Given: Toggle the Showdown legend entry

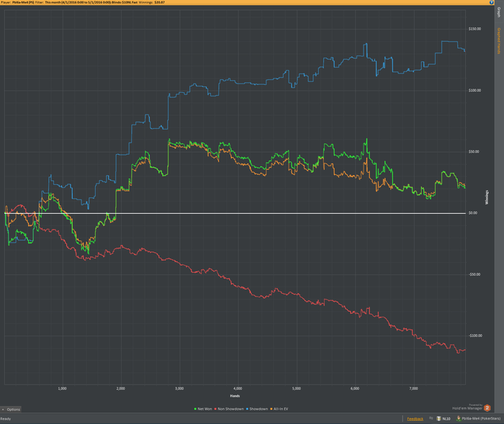Looking at the screenshot, I should pyautogui.click(x=257, y=409).
